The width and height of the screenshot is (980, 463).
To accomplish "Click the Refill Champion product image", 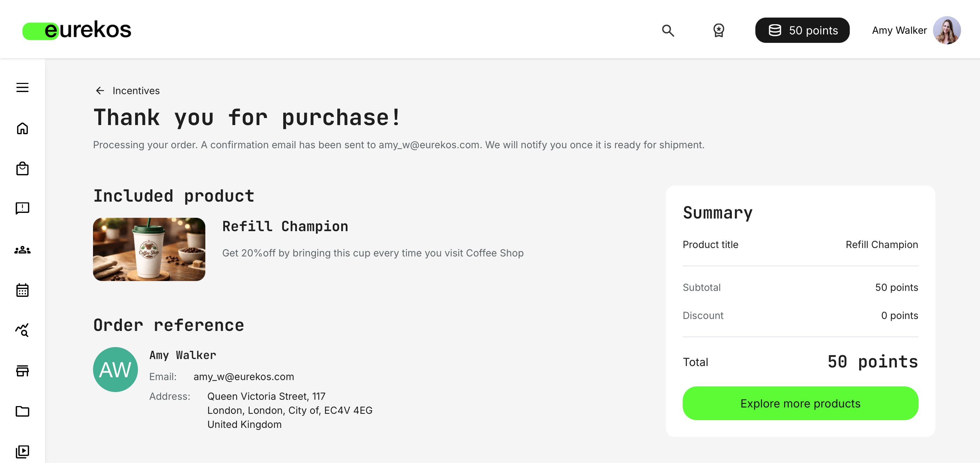I will [x=149, y=249].
